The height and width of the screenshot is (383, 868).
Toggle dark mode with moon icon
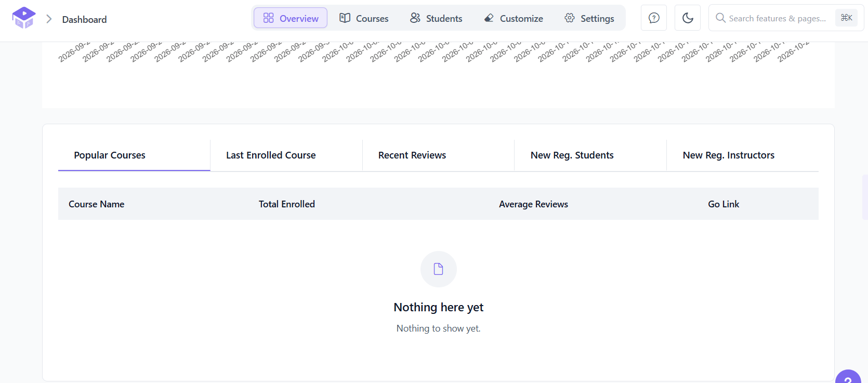tap(688, 18)
